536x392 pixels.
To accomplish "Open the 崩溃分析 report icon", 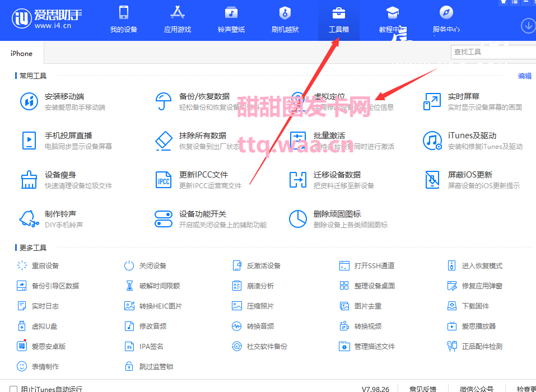I will pos(236,286).
